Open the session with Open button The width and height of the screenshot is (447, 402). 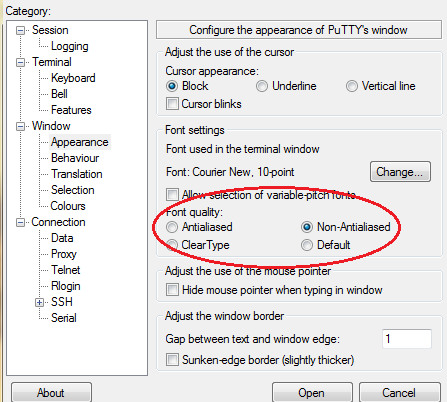[x=312, y=393]
